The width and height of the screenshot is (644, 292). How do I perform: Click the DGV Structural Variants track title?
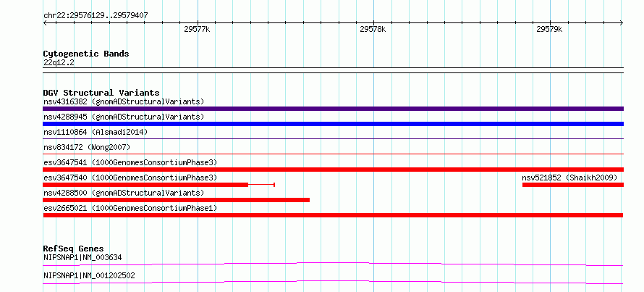(101, 93)
